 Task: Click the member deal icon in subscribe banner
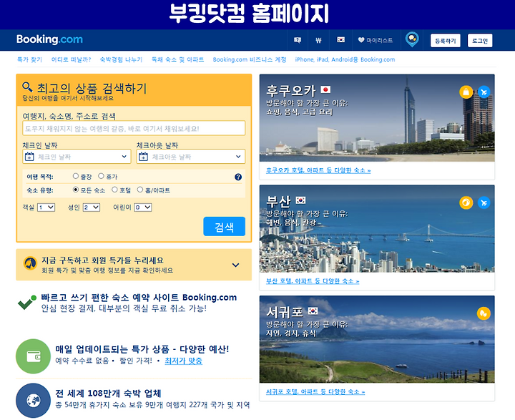coord(30,263)
